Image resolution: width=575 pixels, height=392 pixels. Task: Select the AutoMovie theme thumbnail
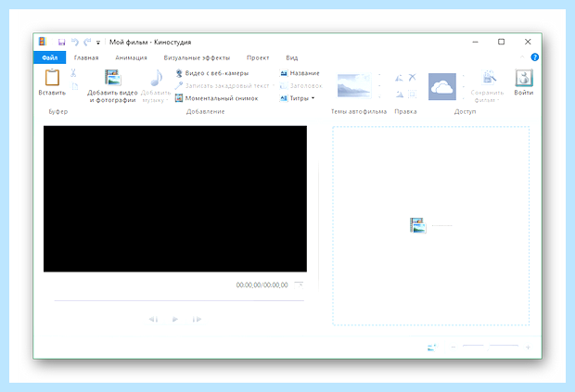tap(354, 86)
